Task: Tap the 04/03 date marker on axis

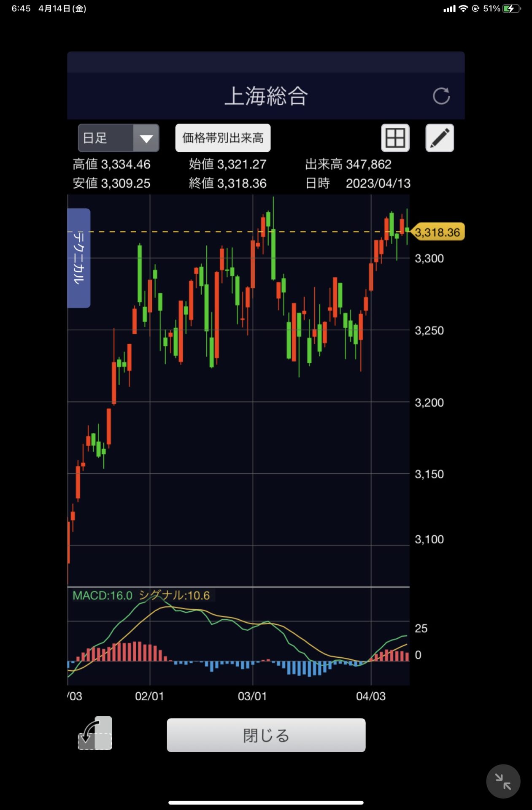Action: pyautogui.click(x=370, y=696)
